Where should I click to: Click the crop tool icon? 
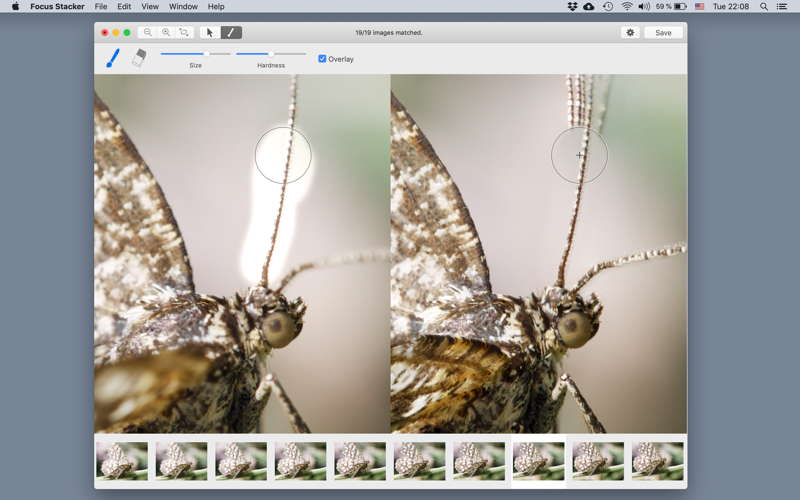pos(184,33)
